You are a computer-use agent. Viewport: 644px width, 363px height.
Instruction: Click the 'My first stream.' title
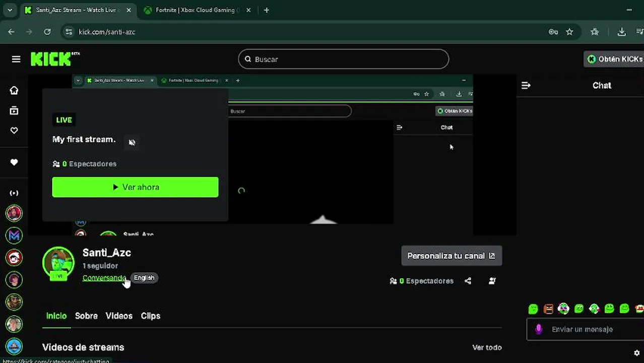[84, 139]
